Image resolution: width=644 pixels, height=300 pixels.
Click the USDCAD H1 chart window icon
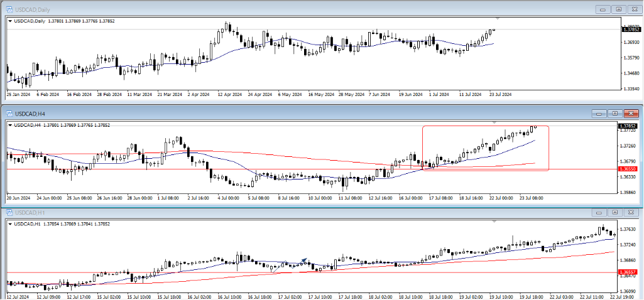[9, 213]
